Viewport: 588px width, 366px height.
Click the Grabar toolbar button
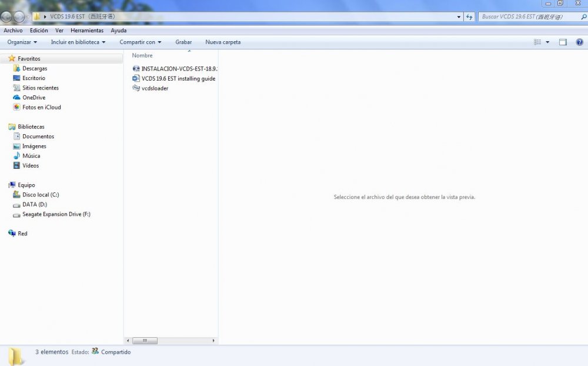(183, 42)
